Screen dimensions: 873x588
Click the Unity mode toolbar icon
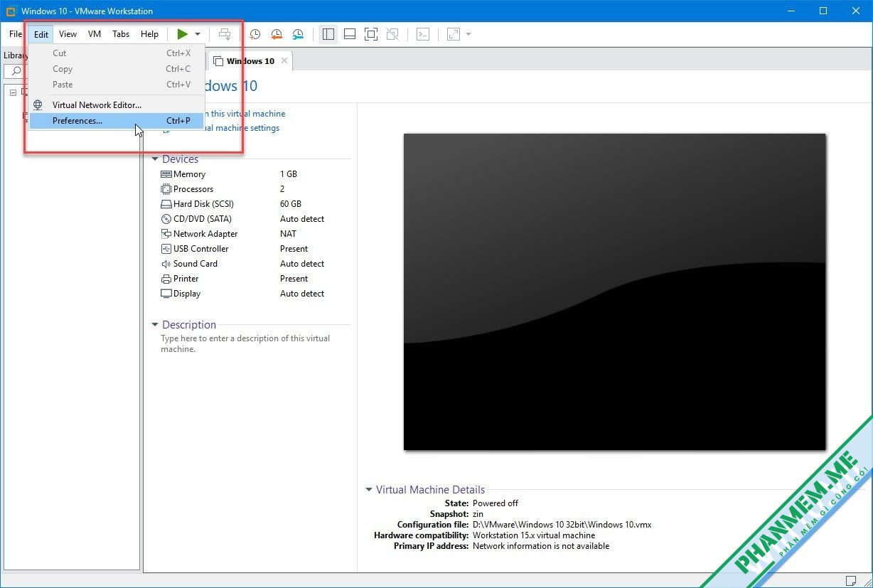tap(392, 34)
